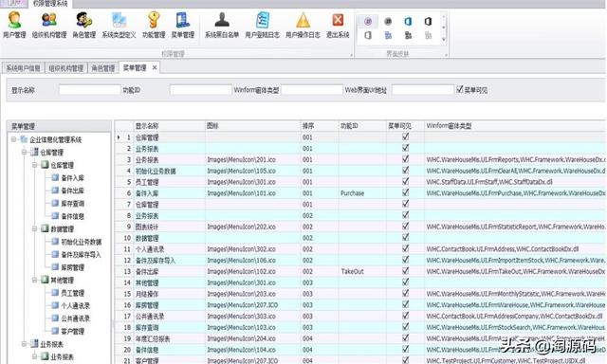Switch to the 角色管理 document tab
The width and height of the screenshot is (607, 364).
(x=103, y=68)
